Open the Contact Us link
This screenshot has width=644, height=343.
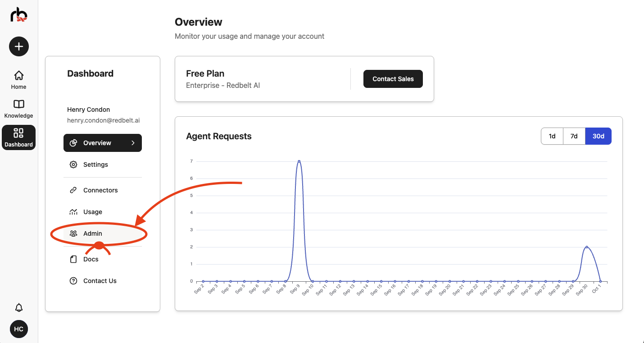tap(100, 281)
